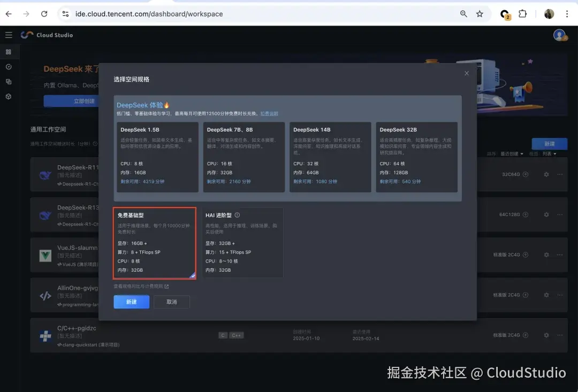Open the Chrome three-dot browser menu
Image resolution: width=578 pixels, height=392 pixels.
567,14
